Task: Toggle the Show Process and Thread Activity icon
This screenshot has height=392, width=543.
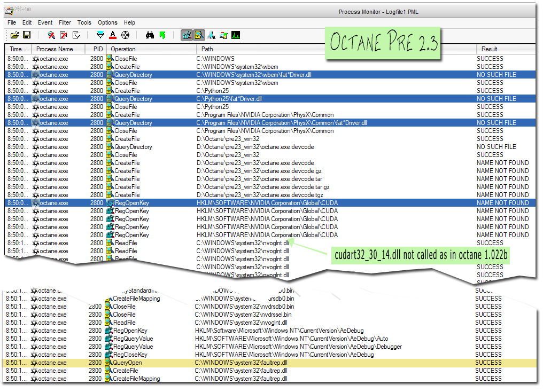Action: (x=224, y=35)
